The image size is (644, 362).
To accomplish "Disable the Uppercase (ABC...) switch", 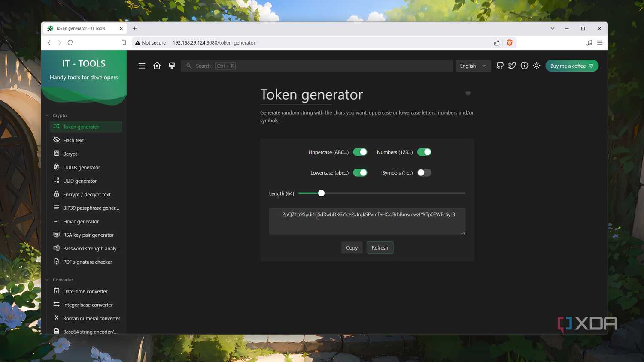I will 360,152.
